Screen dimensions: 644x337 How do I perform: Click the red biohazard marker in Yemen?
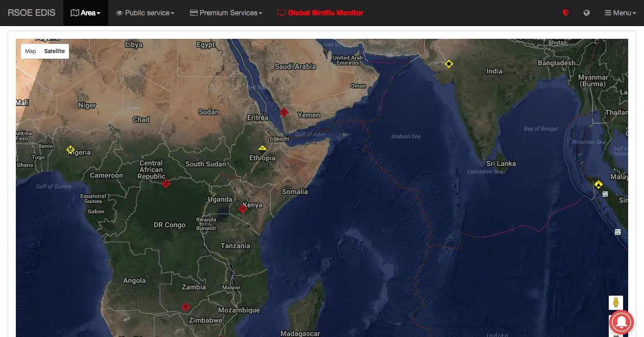284,112
